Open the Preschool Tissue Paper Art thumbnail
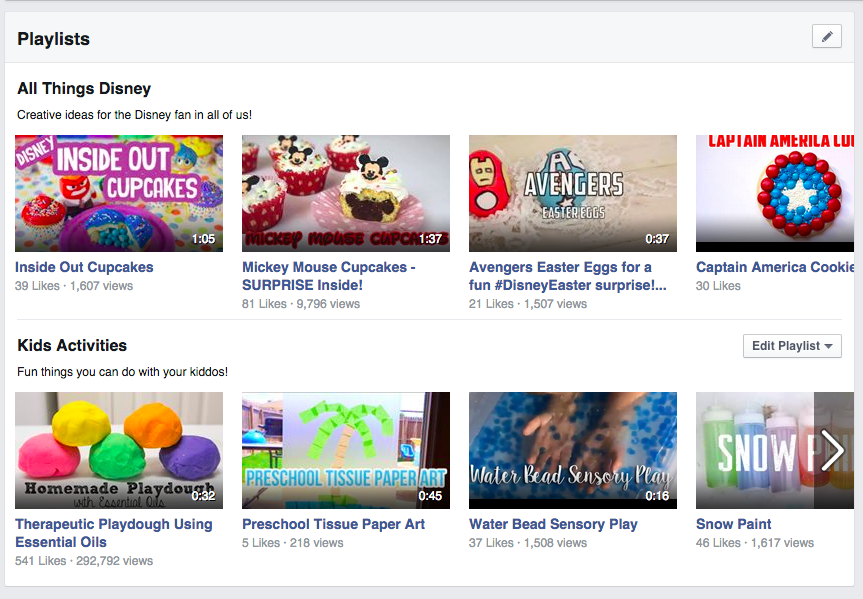863x599 pixels. coord(346,450)
